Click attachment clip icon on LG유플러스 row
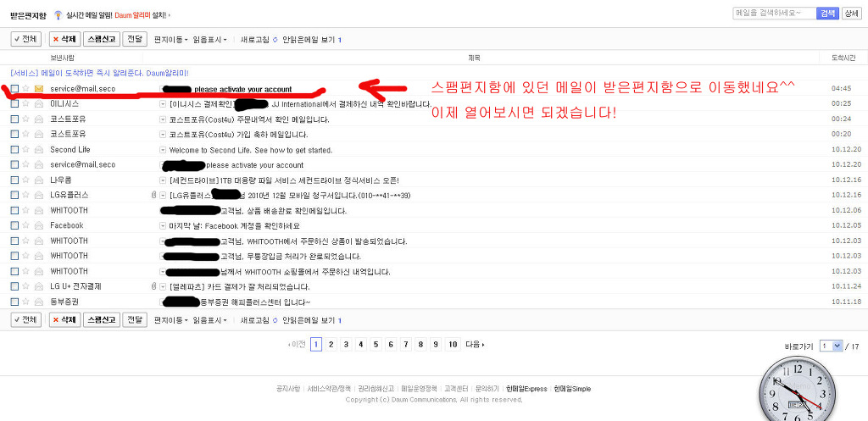The height and width of the screenshot is (421, 868). click(154, 196)
